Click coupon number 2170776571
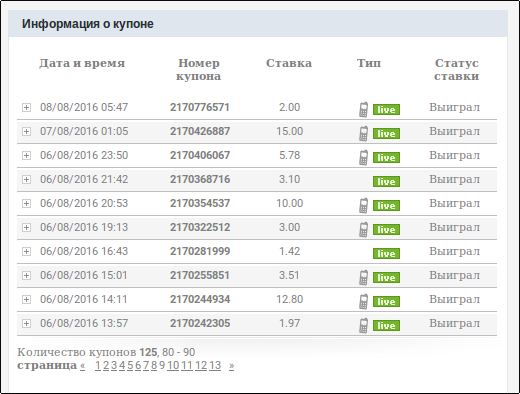This screenshot has height=394, width=520. [x=200, y=107]
